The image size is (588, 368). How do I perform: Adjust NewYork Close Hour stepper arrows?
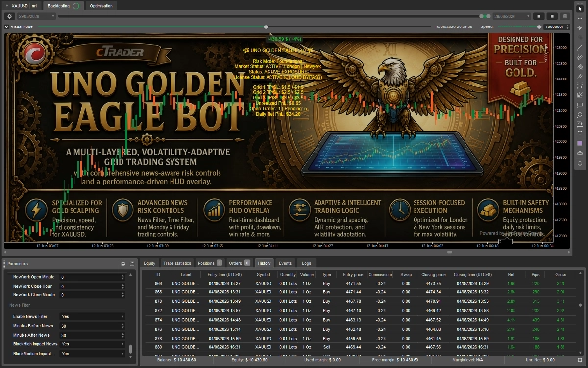(x=123, y=286)
